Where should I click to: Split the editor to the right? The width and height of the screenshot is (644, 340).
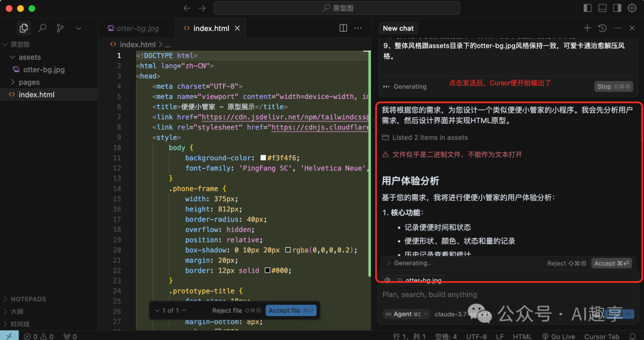pos(343,29)
